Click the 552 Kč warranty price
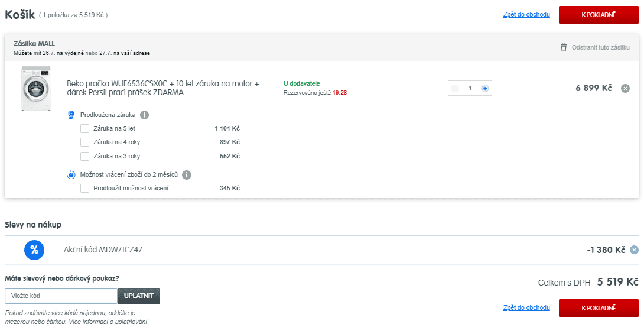This screenshot has width=644, height=324. pyautogui.click(x=230, y=156)
